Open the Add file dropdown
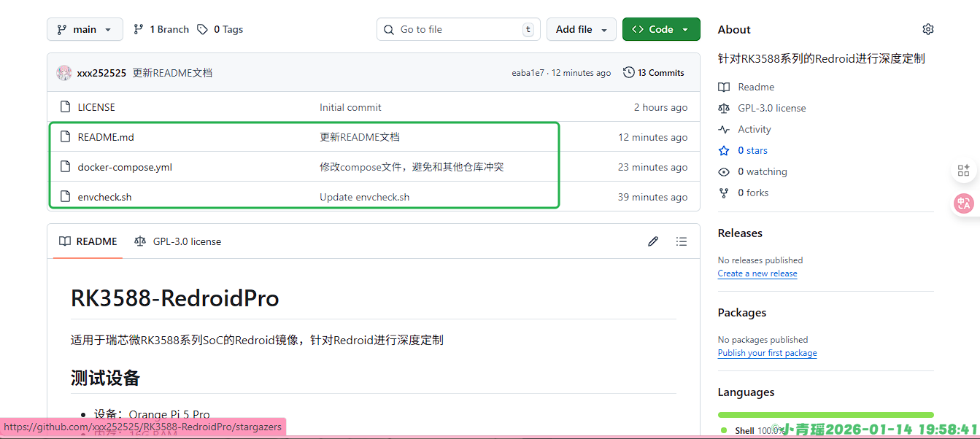Image resolution: width=980 pixels, height=439 pixels. coord(581,29)
